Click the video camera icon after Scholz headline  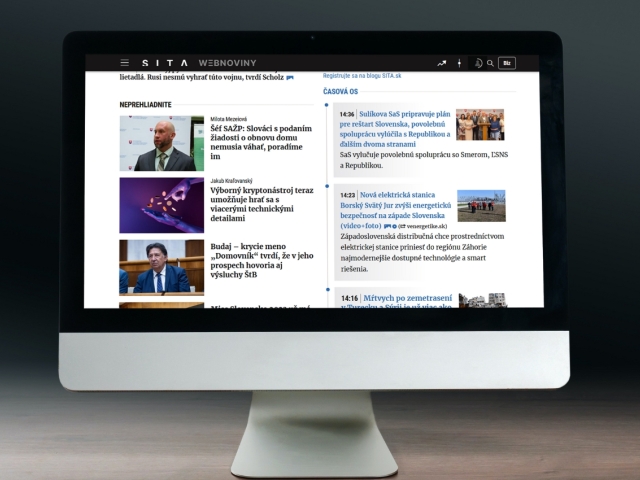pos(290,78)
